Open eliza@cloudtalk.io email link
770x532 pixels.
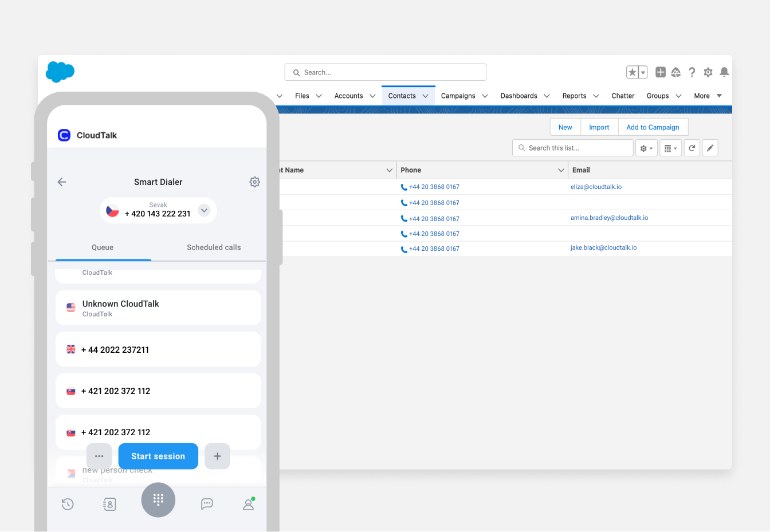[596, 187]
